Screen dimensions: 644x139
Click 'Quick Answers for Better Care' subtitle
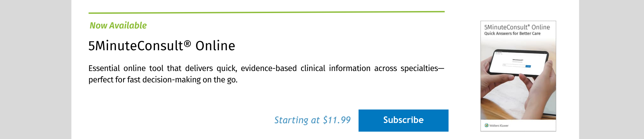[x=512, y=33]
